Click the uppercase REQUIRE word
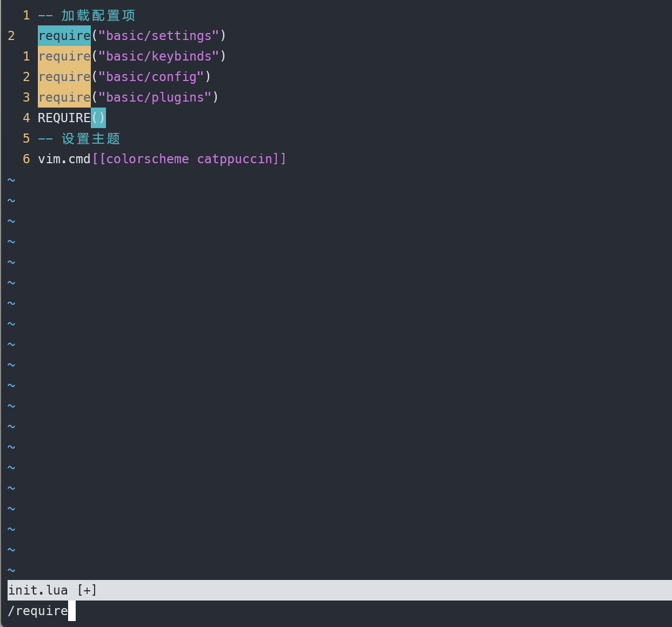Screen dimensions: 672x627 click(x=64, y=118)
